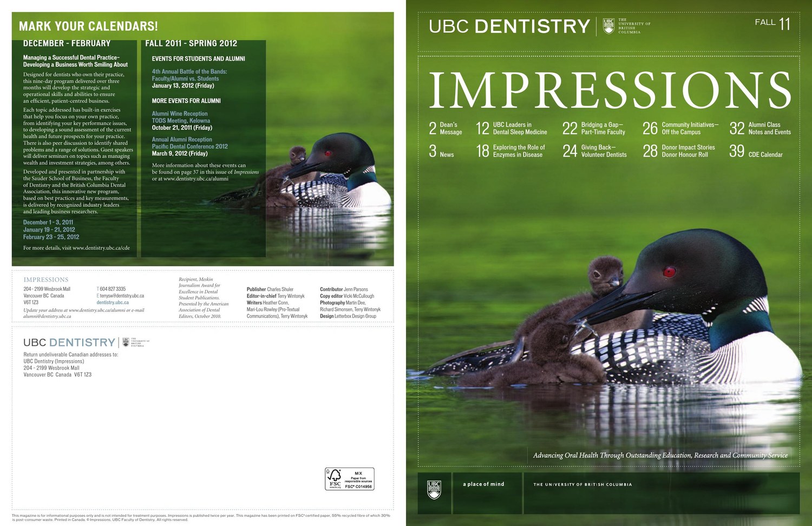This screenshot has height=526, width=812.
Task: Click 'Recipient, Meskin Journalism Award' note
Action: coord(204,298)
